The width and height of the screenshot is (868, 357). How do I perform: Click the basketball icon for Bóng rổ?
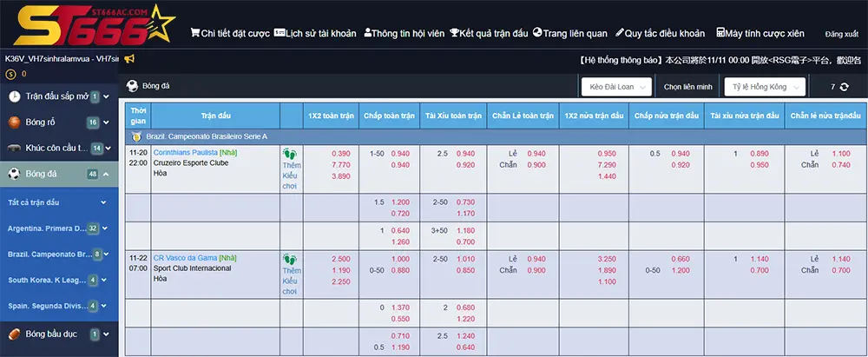[15, 122]
